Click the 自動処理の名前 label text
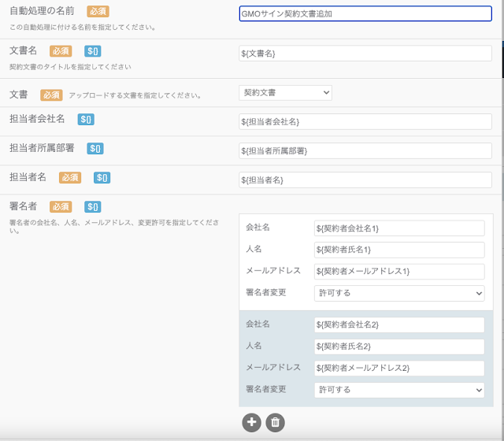504x441 pixels. [x=42, y=11]
